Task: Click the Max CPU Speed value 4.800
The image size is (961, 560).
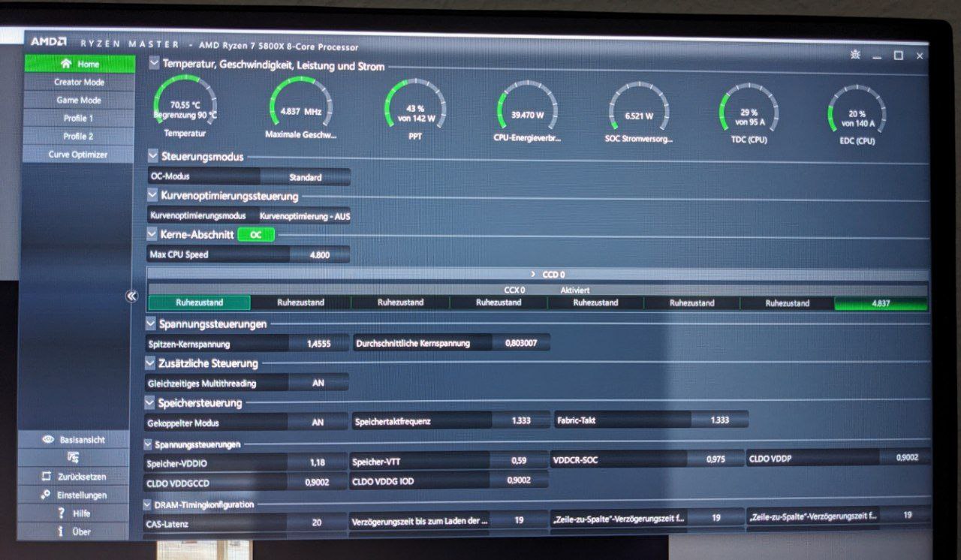Action: pos(320,254)
